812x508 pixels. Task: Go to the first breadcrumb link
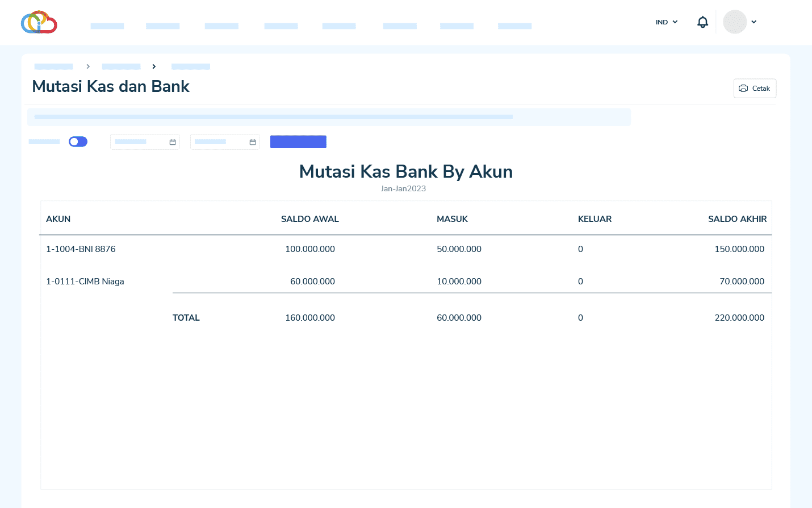click(x=54, y=66)
